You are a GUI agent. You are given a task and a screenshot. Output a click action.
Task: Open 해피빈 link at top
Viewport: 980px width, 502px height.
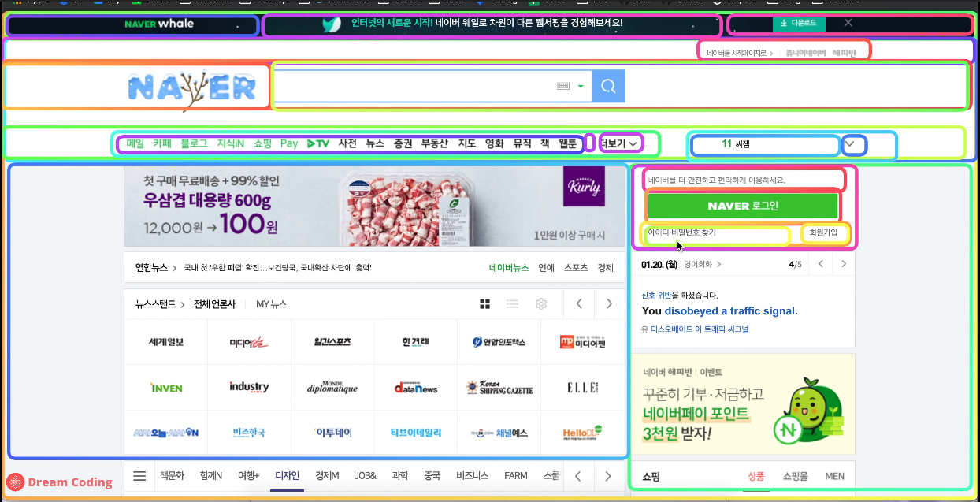click(x=844, y=53)
